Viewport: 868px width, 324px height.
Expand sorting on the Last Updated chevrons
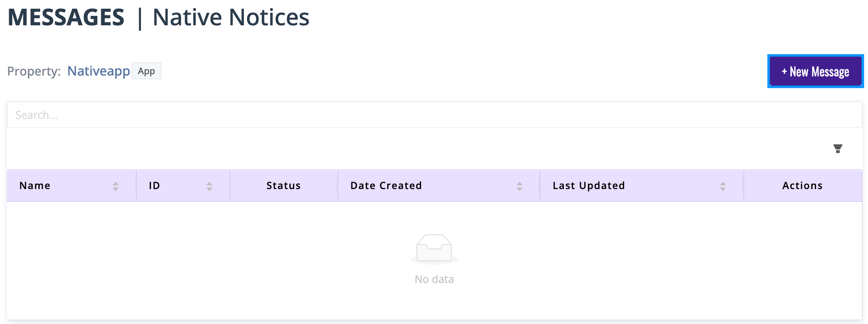[x=724, y=186]
